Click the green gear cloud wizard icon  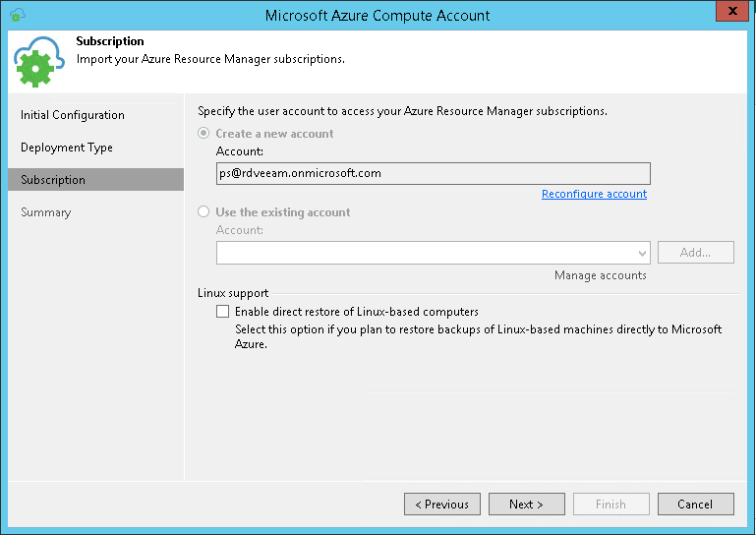click(38, 62)
